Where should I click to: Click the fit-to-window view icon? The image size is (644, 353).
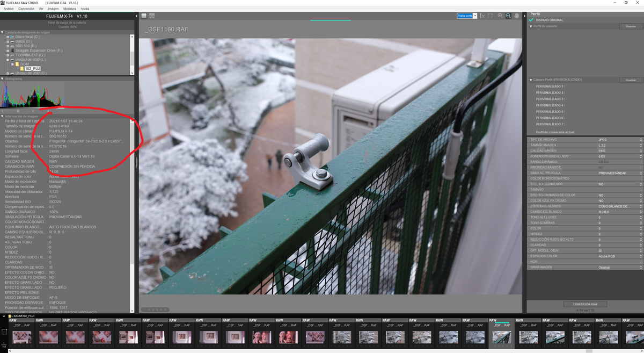click(490, 16)
